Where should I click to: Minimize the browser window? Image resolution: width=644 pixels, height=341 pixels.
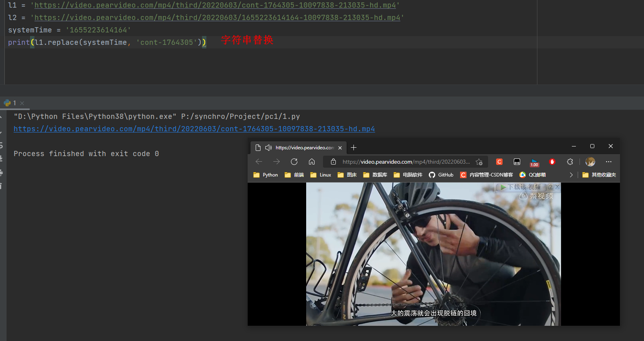pyautogui.click(x=574, y=146)
